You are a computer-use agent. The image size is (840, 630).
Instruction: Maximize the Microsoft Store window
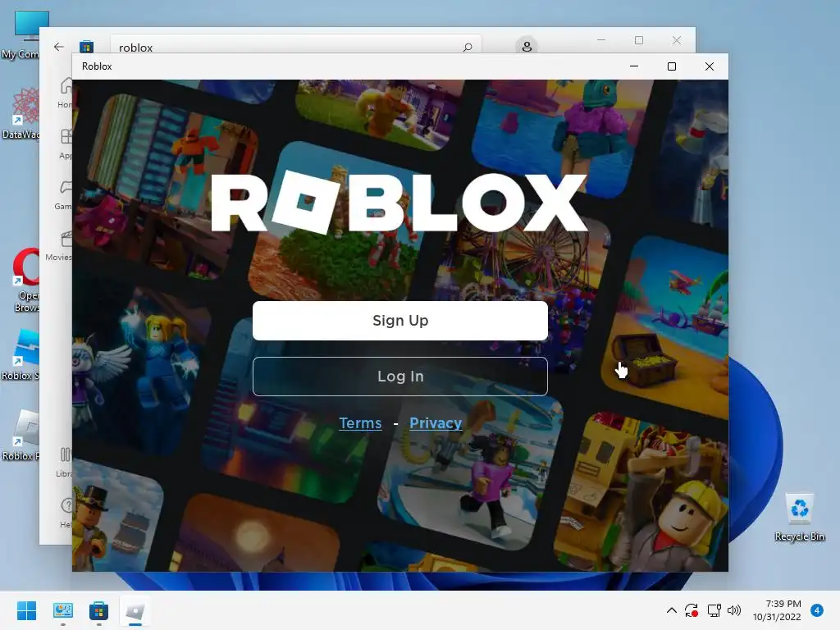click(x=638, y=40)
